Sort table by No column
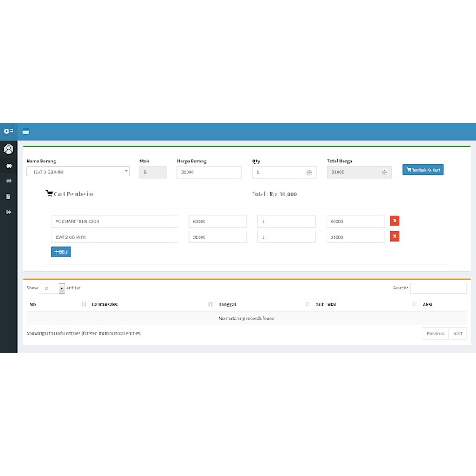 pos(57,304)
